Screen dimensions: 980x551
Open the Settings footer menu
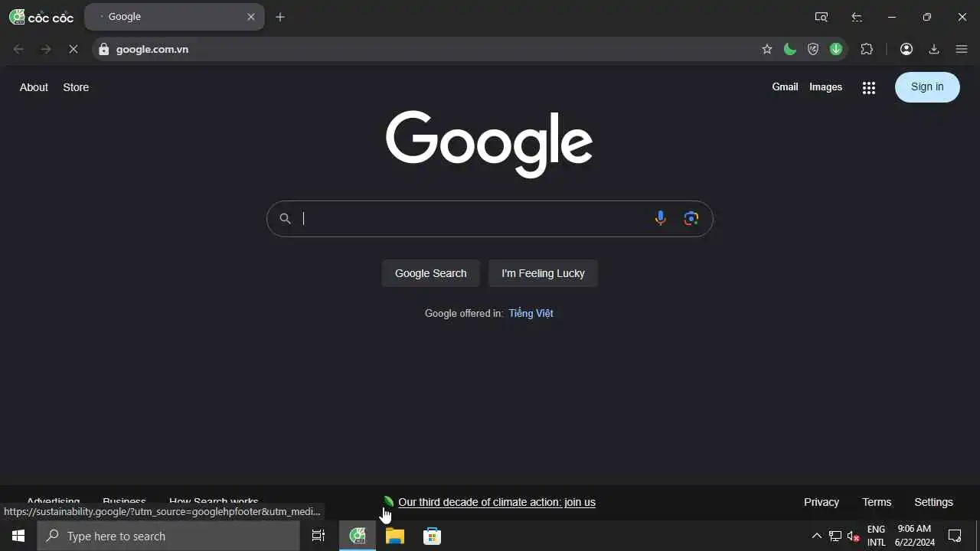933,502
